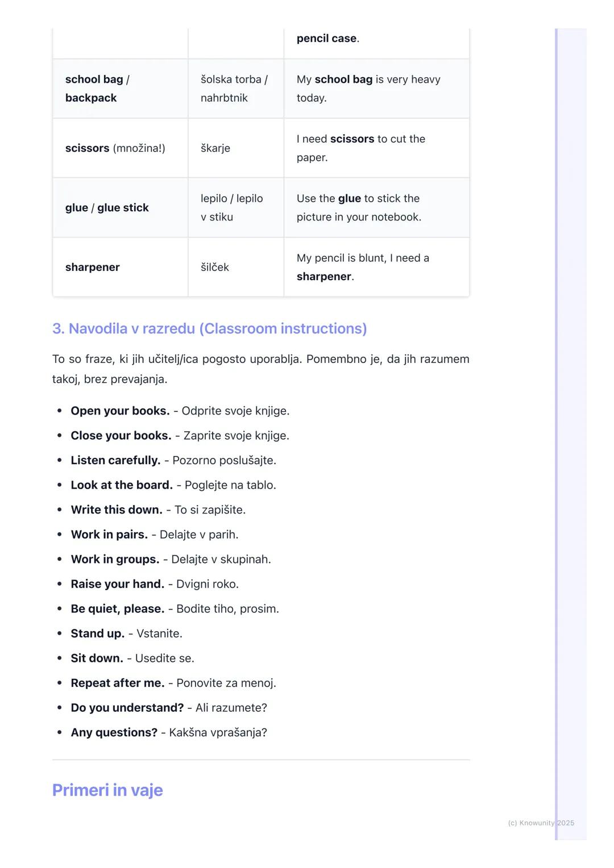The image size is (614, 868).
Task: Click the "šolska torba / nahrbtnik" cell
Action: pos(234,89)
